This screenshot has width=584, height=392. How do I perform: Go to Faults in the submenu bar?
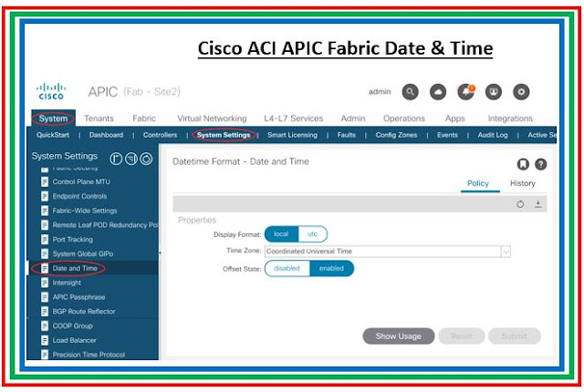point(346,135)
